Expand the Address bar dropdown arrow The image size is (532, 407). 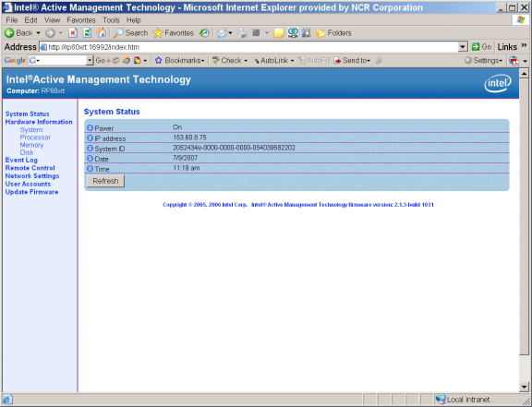pos(463,47)
